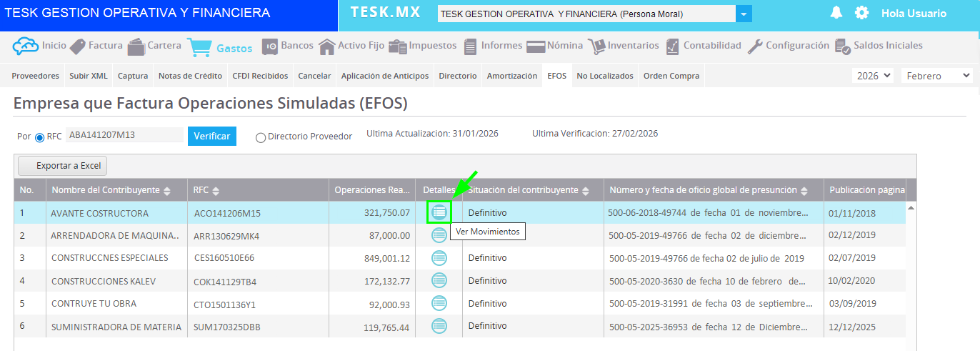Click Exportar a Excel button
Viewport: 980px width, 351px height.
[62, 166]
